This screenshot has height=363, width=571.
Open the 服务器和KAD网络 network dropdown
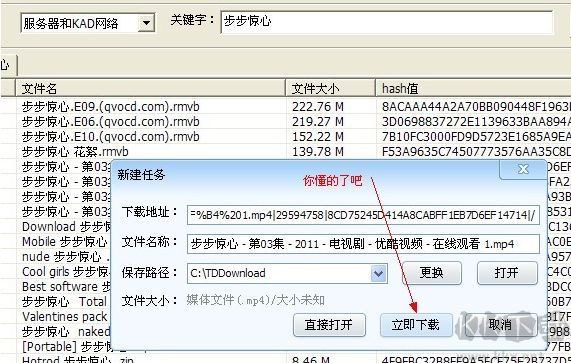146,23
